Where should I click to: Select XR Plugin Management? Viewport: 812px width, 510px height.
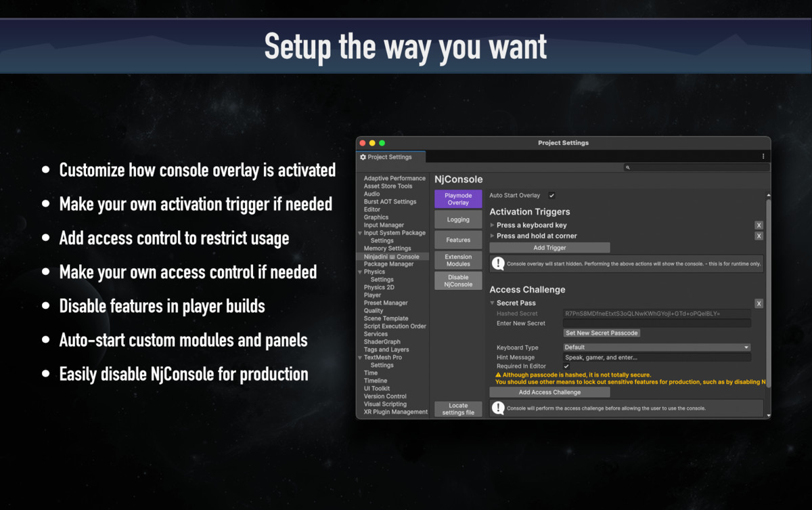point(396,412)
